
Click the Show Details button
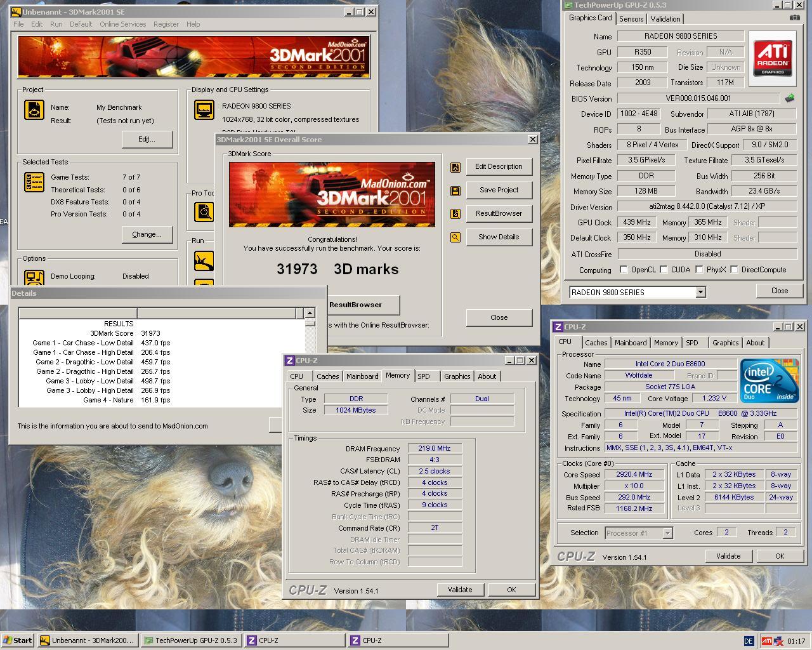[x=499, y=237]
